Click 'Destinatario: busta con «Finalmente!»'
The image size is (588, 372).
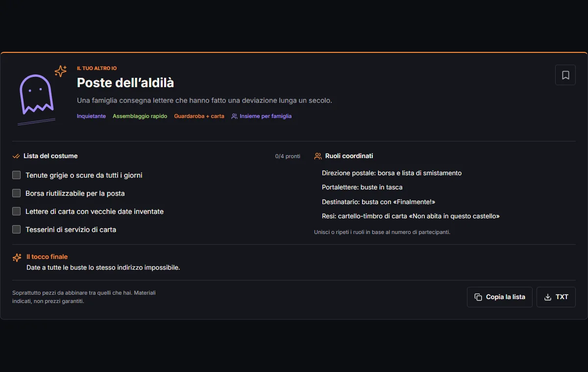click(x=378, y=202)
